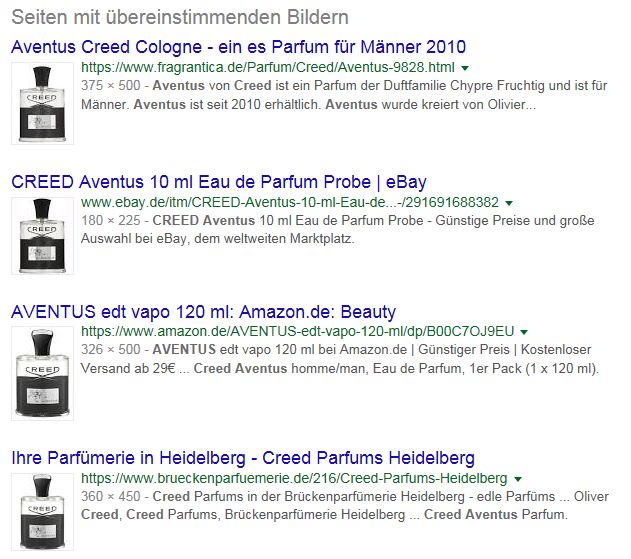
Task: Click the green www.ebay.de URL text
Action: (290, 202)
